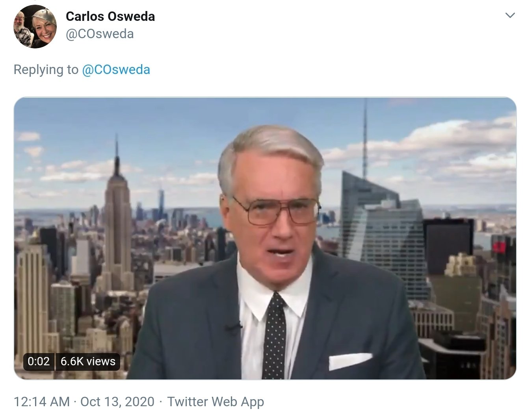Click the red sign on dark building

[500, 247]
